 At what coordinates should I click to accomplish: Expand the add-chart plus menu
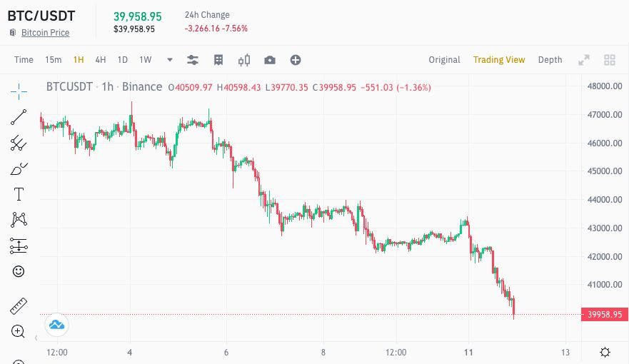click(296, 60)
